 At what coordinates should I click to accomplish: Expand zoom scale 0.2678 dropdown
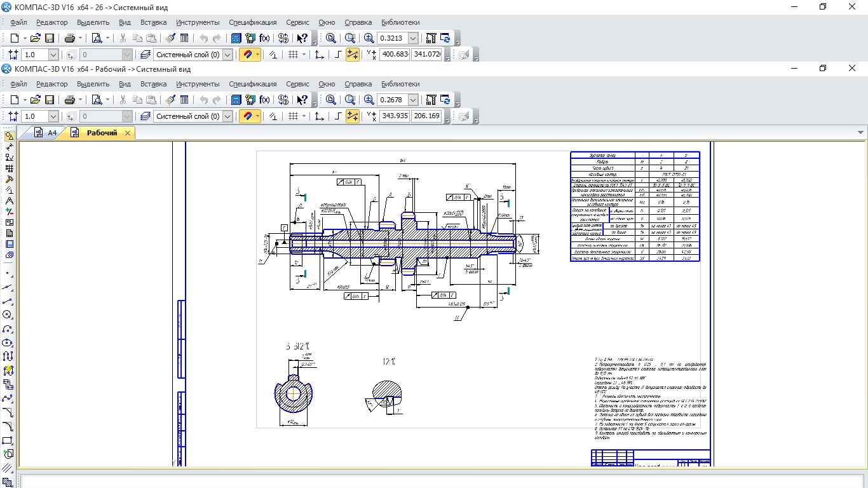pyautogui.click(x=413, y=100)
